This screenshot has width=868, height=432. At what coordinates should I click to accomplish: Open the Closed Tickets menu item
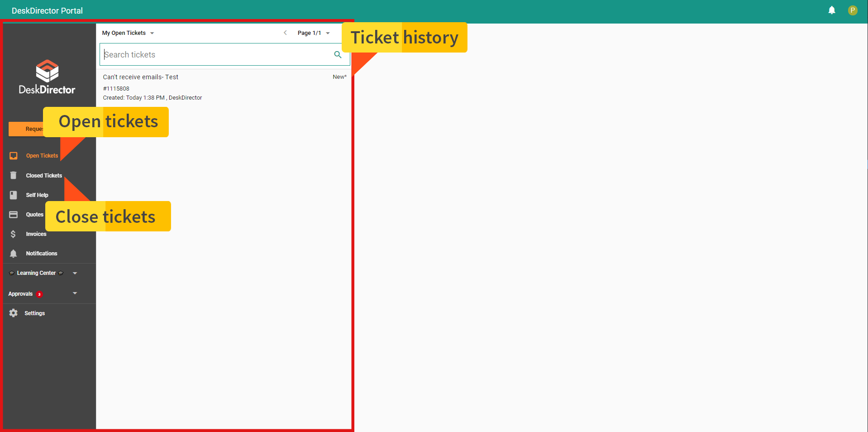pos(44,176)
